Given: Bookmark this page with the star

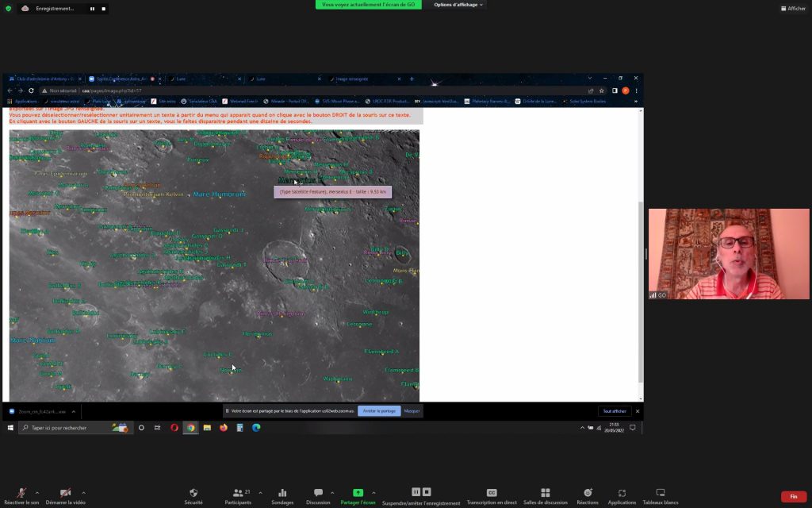Looking at the screenshot, I should [601, 90].
